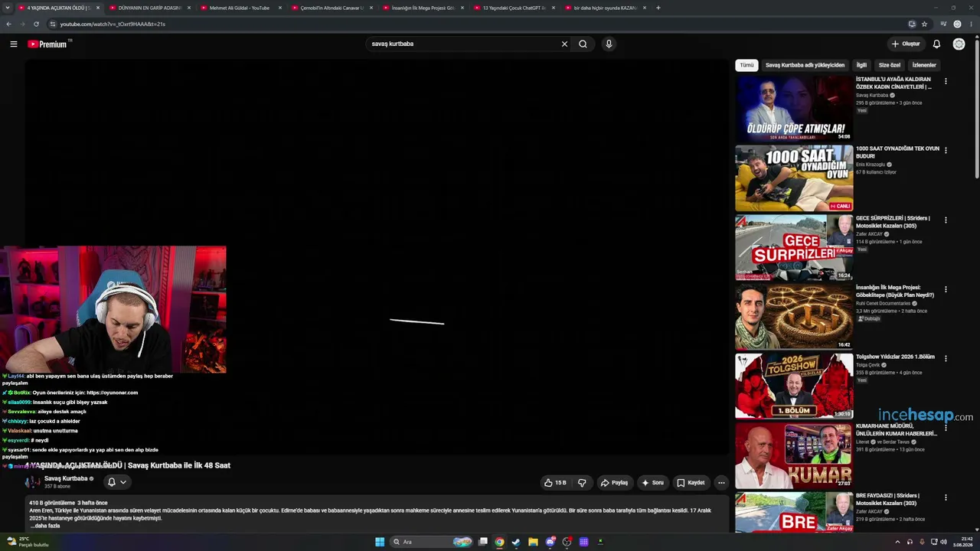This screenshot has width=980, height=551.
Task: Select the İlgili filter chip
Action: click(x=861, y=65)
